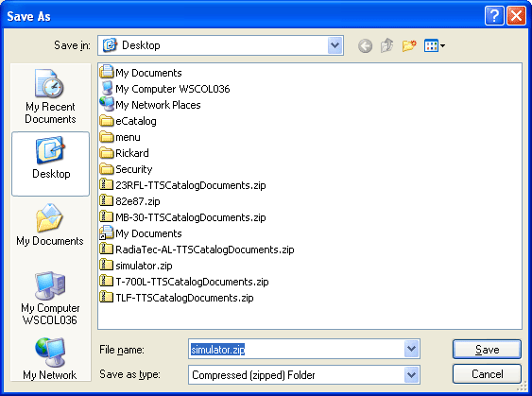Open My Documents in places bar
532x396 pixels.
pyautogui.click(x=50, y=225)
